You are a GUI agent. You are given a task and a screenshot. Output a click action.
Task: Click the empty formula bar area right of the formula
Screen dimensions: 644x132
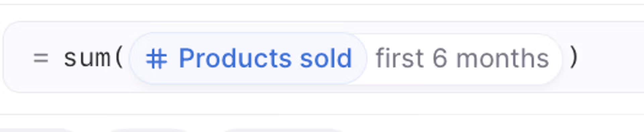pyautogui.click(x=614, y=58)
